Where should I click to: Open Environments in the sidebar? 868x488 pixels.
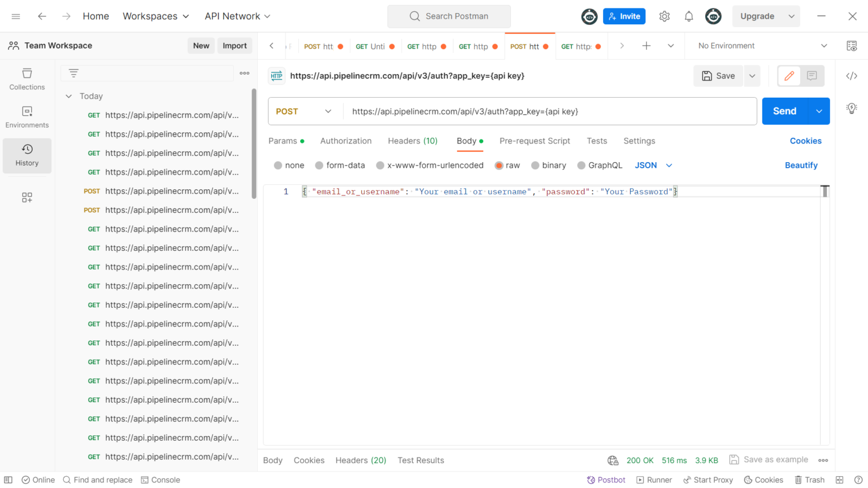(27, 117)
